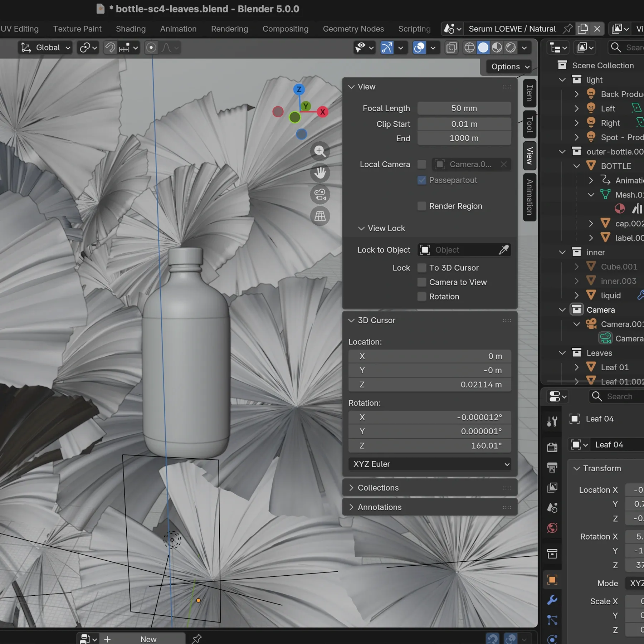644x644 pixels.
Task: Open the Shading workspace tab
Action: [x=130, y=29]
